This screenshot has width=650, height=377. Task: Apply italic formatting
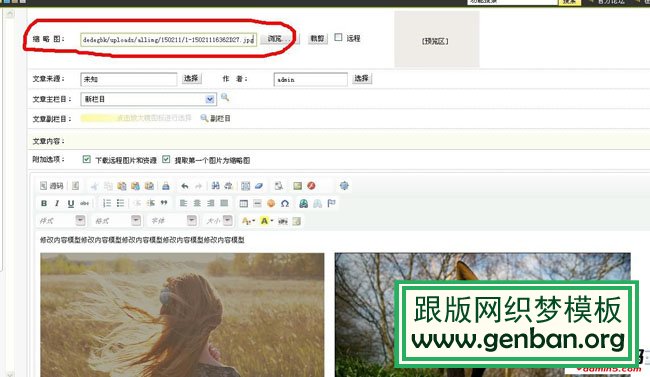click(57, 203)
